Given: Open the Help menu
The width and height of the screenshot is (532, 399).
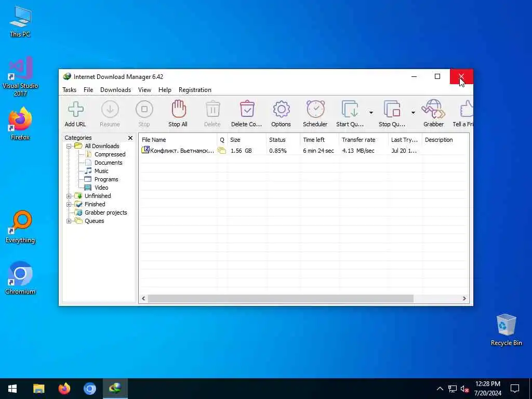Looking at the screenshot, I should pos(165,90).
